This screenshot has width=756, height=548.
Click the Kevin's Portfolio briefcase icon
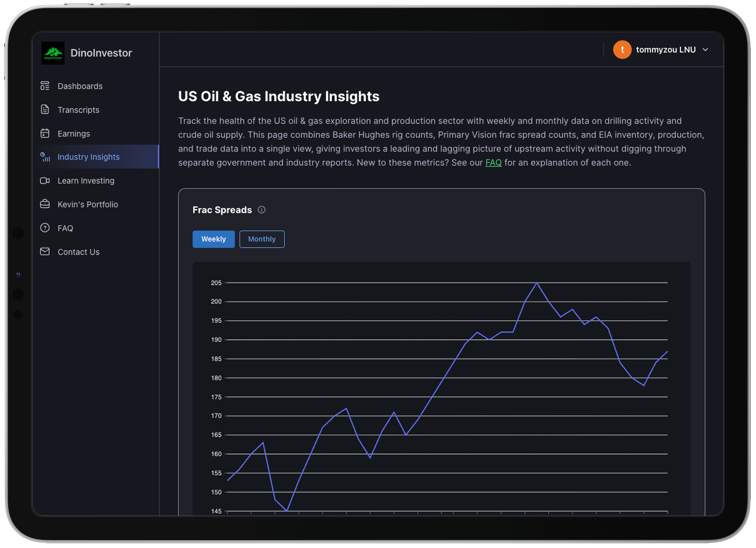45,204
